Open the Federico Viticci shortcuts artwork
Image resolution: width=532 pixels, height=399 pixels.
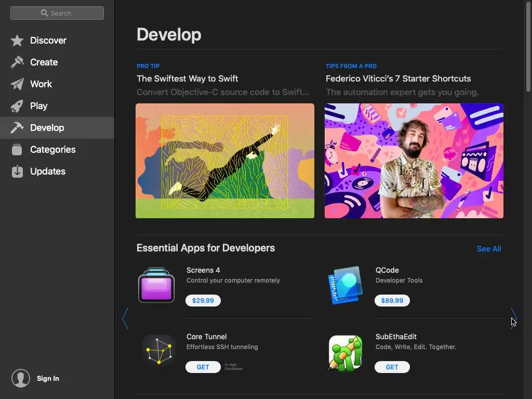click(414, 161)
